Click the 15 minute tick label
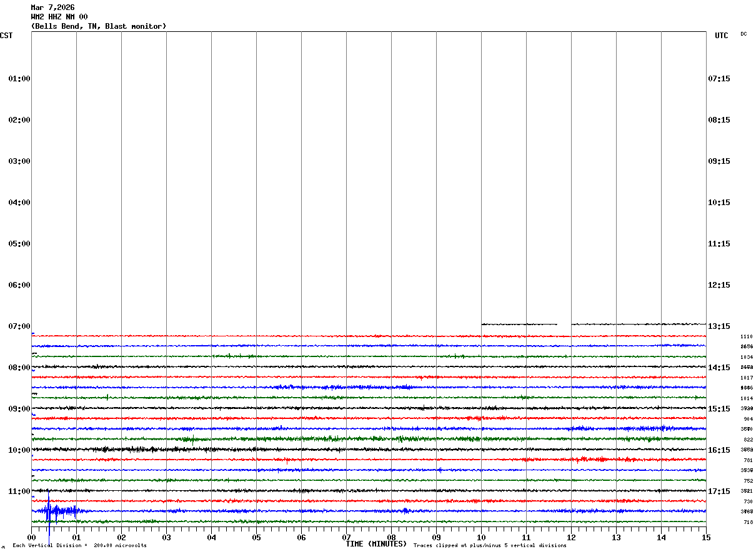756x554 pixels. pyautogui.click(x=705, y=538)
